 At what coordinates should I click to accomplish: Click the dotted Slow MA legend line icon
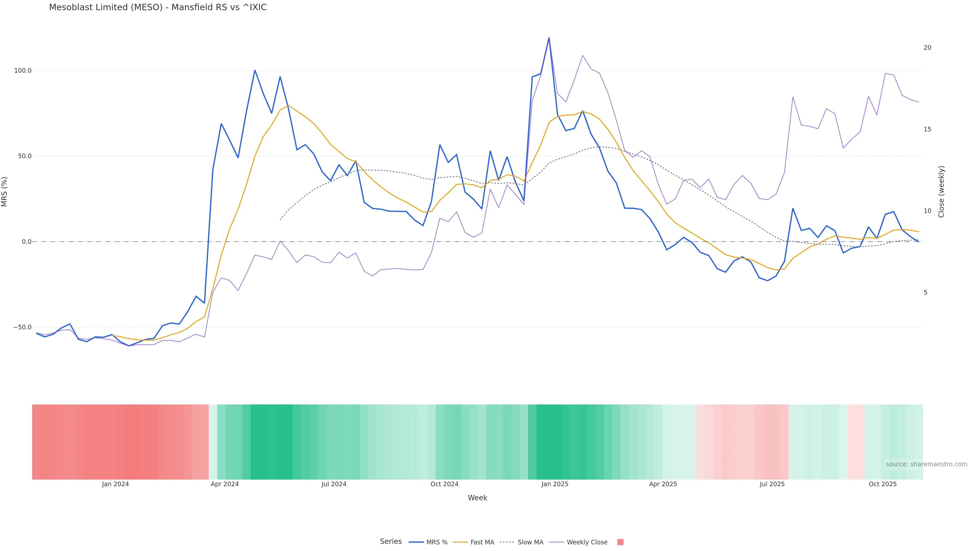[507, 542]
